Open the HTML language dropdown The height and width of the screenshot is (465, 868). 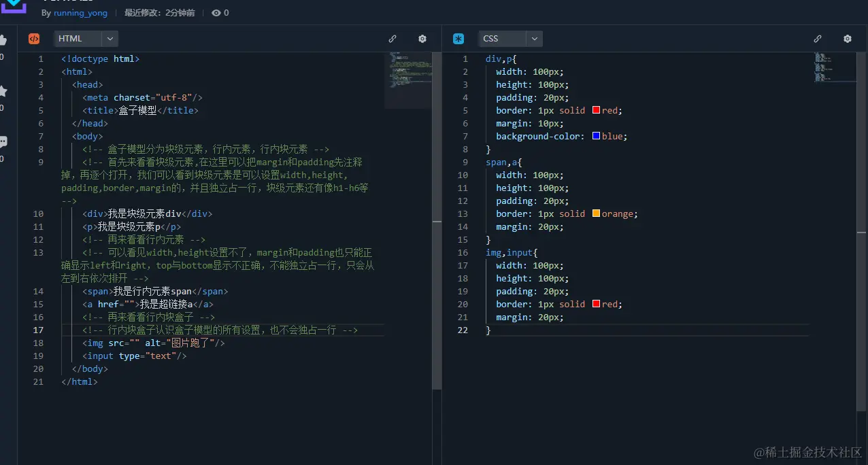(x=86, y=39)
